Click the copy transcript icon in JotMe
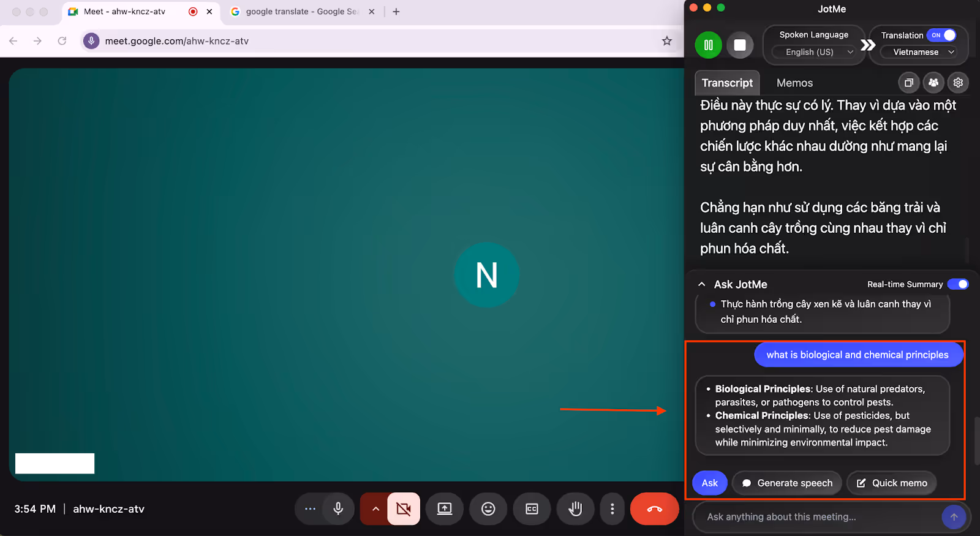This screenshot has height=536, width=980. (x=909, y=82)
